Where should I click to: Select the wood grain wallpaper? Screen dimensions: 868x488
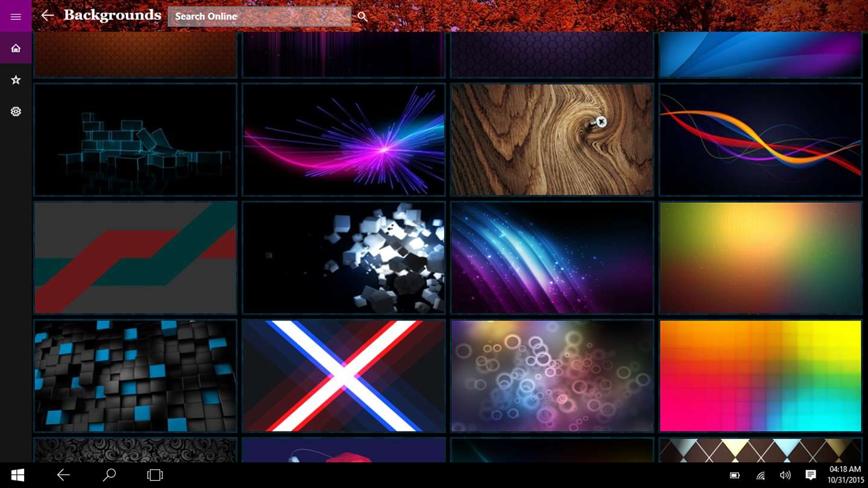pos(552,140)
